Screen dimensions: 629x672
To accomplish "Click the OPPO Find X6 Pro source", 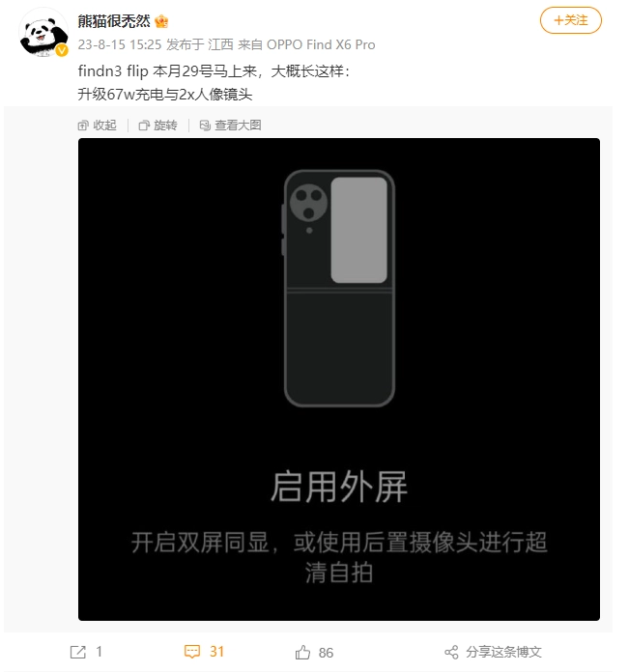I will point(321,44).
